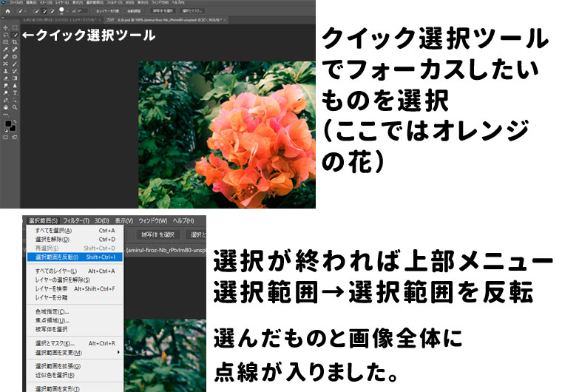
Task: Select the Dodge tool
Action: point(6,92)
